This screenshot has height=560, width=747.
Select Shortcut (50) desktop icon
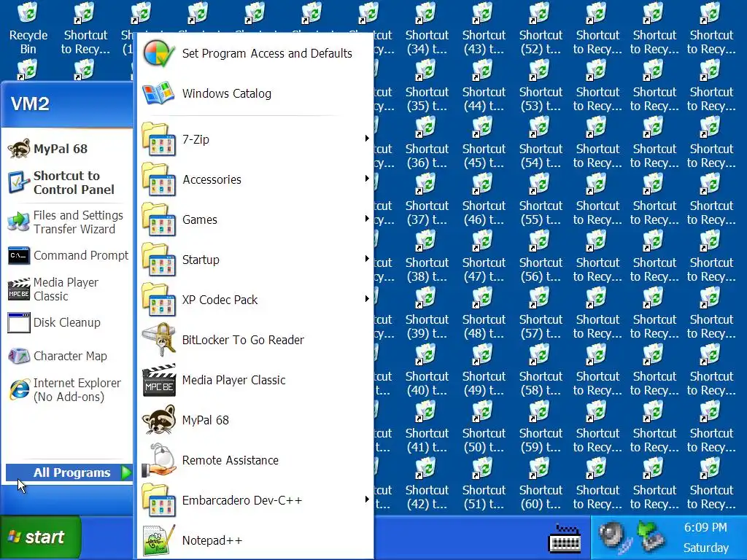click(484, 427)
